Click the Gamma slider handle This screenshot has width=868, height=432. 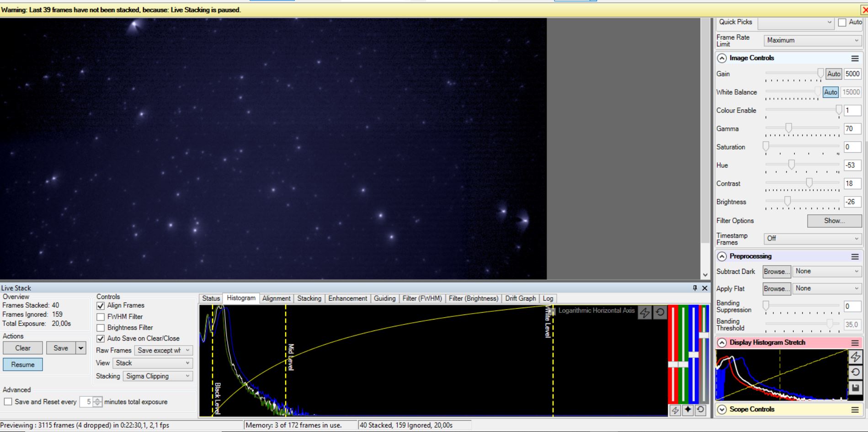788,128
